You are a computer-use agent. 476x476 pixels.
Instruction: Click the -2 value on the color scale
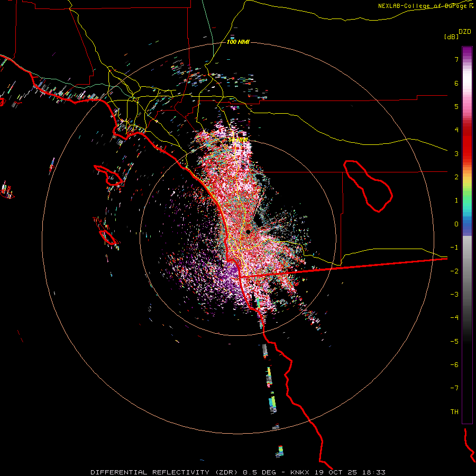(x=454, y=271)
